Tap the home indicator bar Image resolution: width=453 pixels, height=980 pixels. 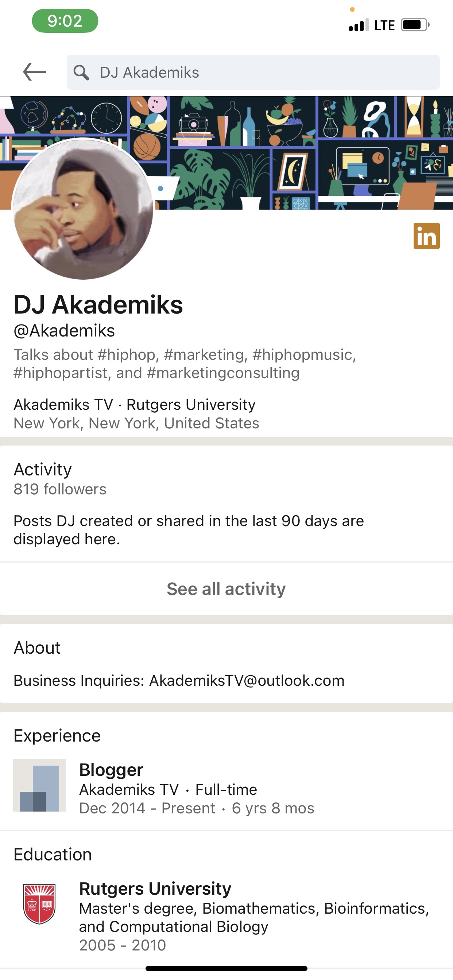tap(226, 968)
